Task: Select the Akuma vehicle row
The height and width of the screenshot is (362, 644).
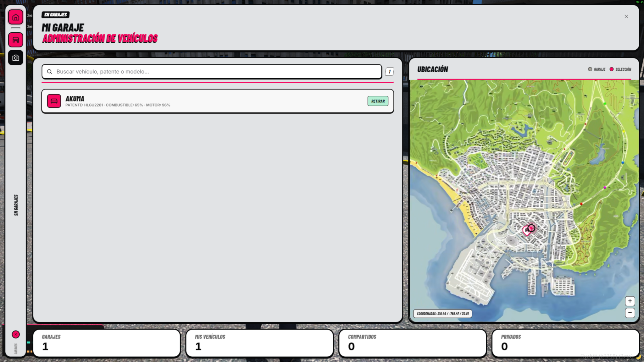Action: (x=218, y=101)
